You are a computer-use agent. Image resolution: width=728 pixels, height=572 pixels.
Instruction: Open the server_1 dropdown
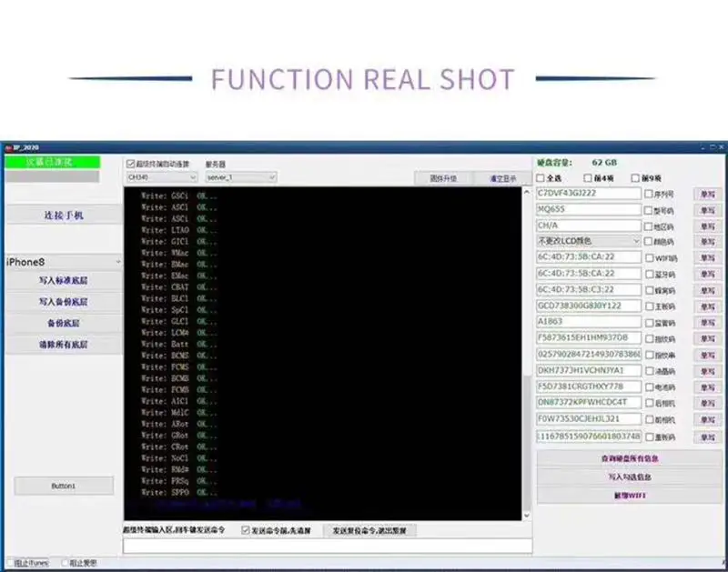241,177
